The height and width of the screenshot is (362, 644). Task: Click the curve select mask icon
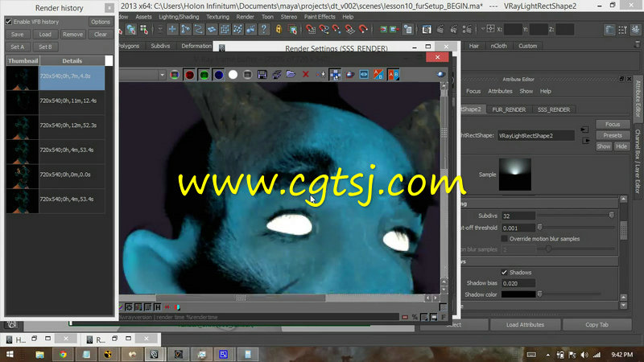click(x=198, y=29)
